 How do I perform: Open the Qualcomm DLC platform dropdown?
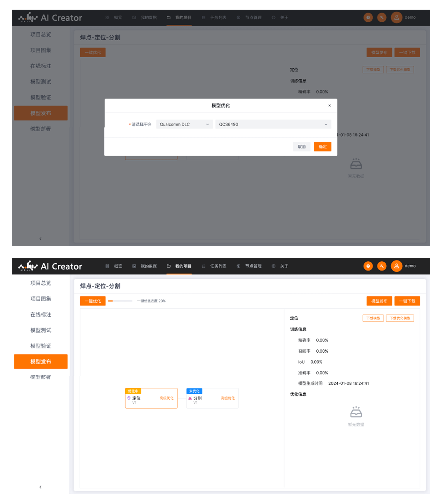184,124
